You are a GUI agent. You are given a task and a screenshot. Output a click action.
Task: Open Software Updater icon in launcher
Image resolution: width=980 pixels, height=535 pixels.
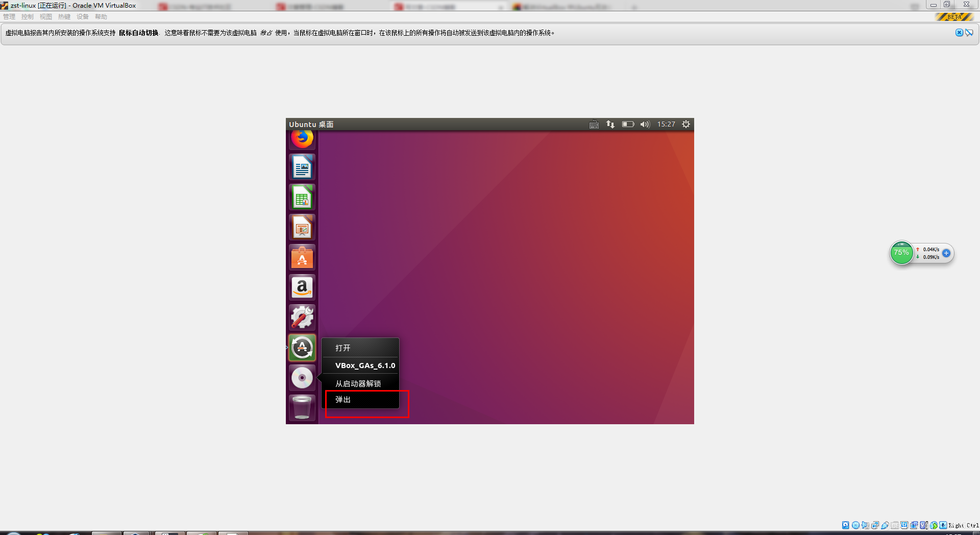tap(302, 348)
